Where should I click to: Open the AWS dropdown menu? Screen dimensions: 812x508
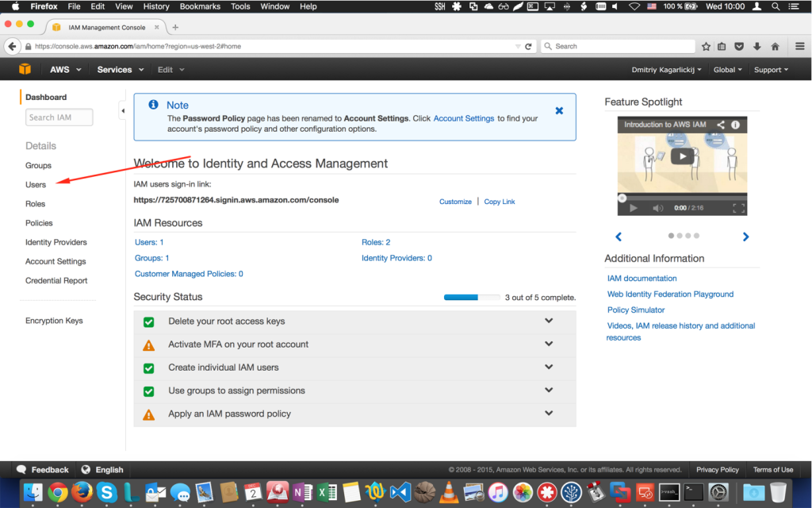coord(65,70)
